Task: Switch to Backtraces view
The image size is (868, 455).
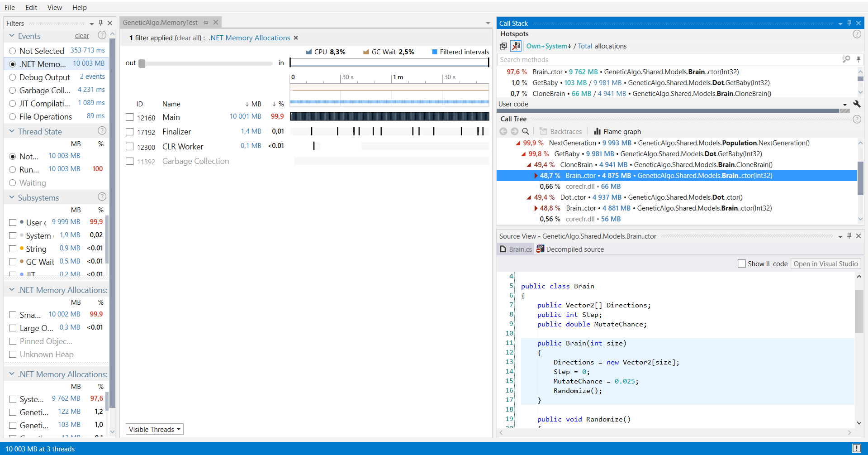Action: click(x=561, y=131)
